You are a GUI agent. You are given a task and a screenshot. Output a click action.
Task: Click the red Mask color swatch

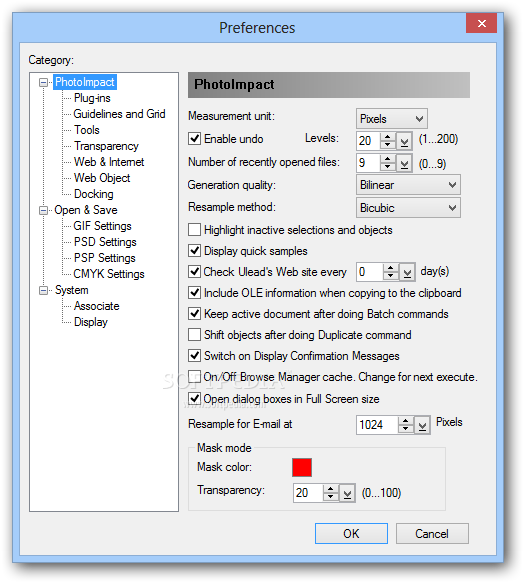(302, 467)
